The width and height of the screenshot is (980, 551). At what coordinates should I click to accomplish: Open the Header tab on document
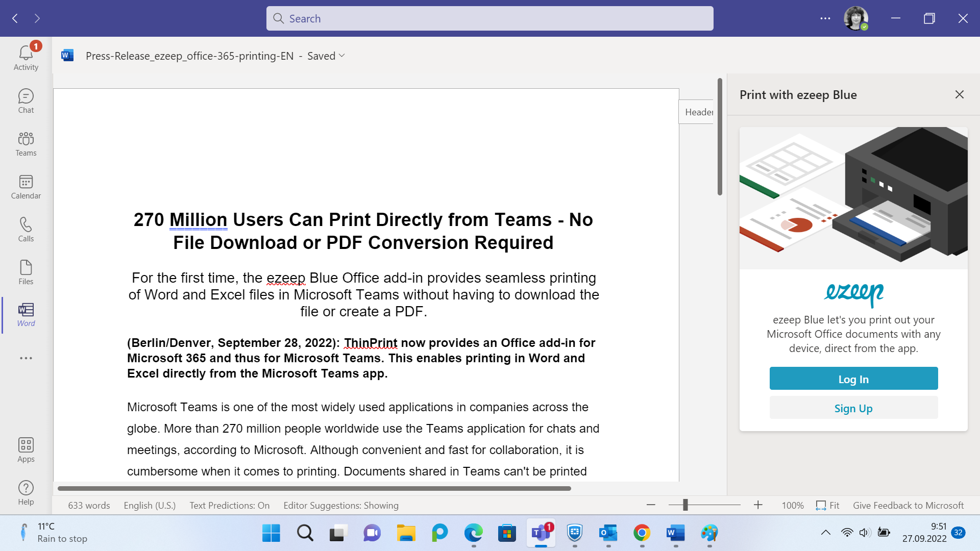pos(697,112)
